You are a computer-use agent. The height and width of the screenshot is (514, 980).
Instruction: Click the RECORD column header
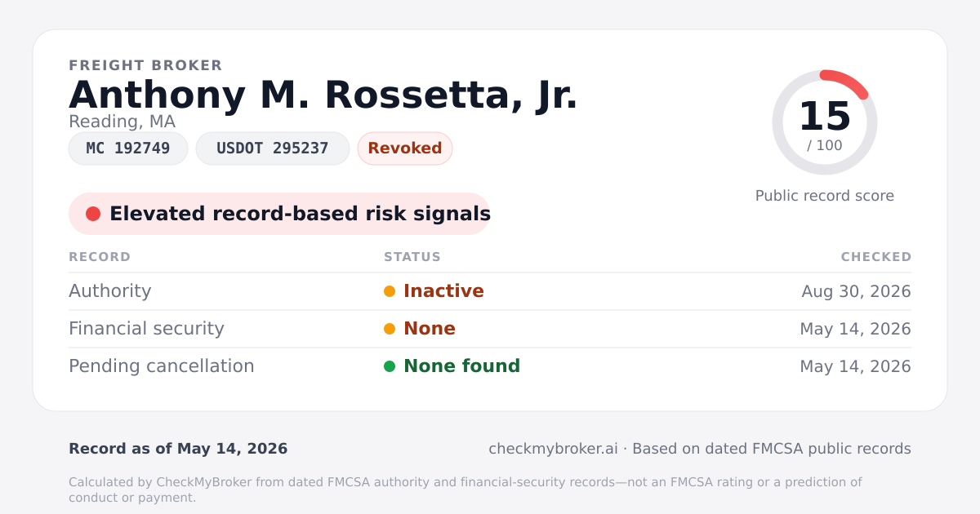coord(100,257)
